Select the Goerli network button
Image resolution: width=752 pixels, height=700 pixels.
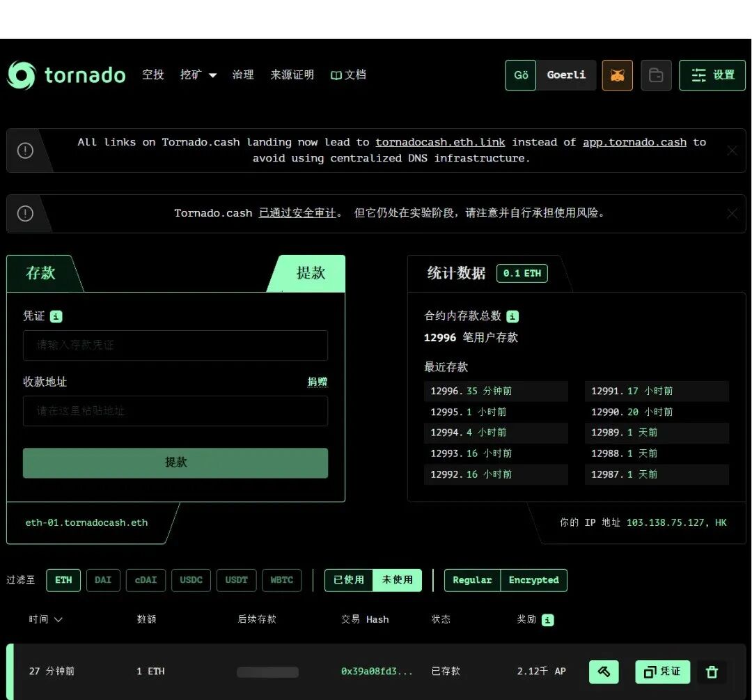[566, 75]
